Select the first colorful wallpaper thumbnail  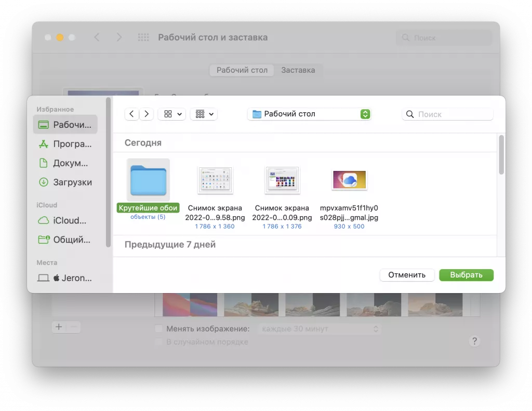click(x=190, y=304)
